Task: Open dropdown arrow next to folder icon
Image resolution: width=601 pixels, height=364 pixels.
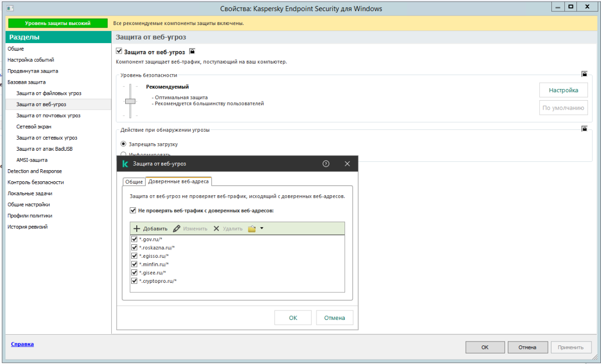Action: coord(262,228)
